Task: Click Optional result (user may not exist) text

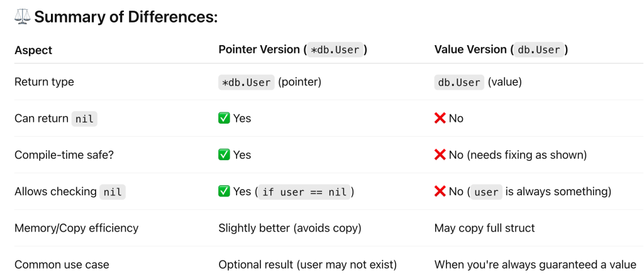Action: 308,264
